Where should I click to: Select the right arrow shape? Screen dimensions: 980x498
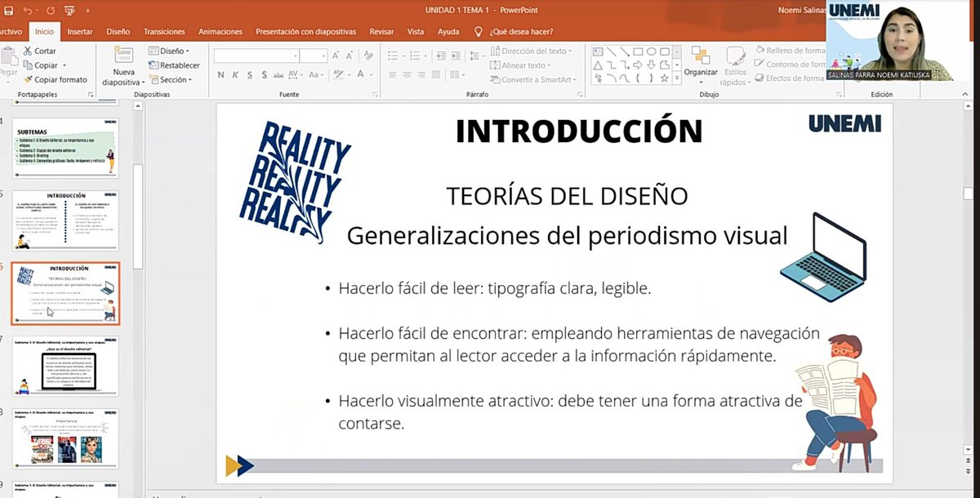click(639, 64)
